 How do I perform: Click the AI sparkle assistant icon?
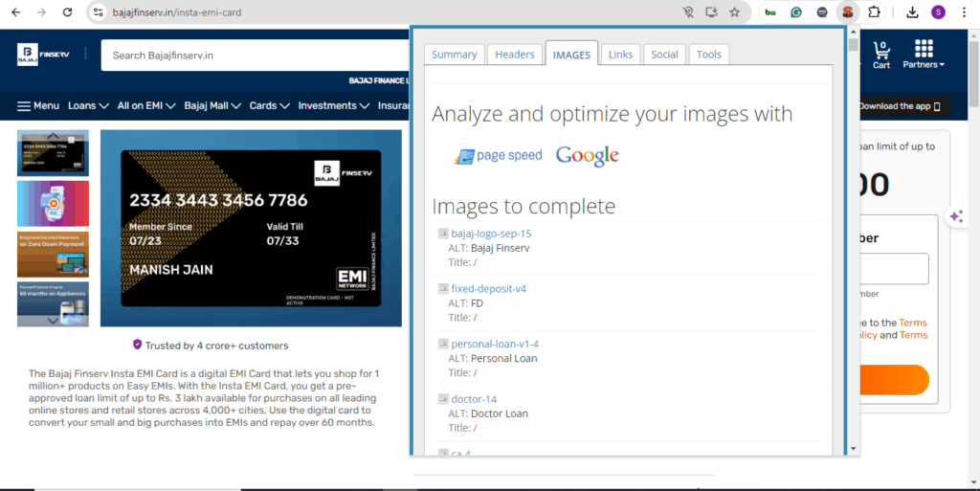point(956,216)
